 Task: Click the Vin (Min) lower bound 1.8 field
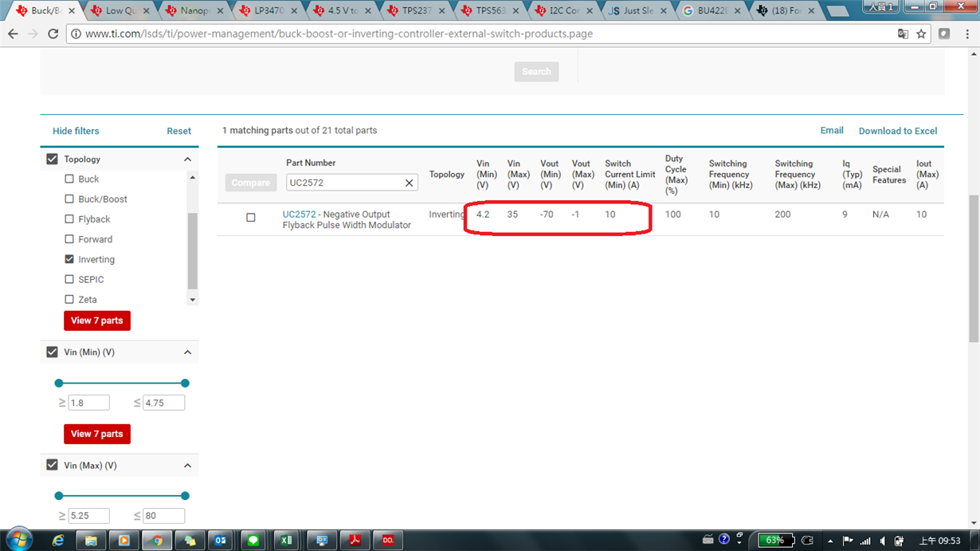pyautogui.click(x=88, y=403)
